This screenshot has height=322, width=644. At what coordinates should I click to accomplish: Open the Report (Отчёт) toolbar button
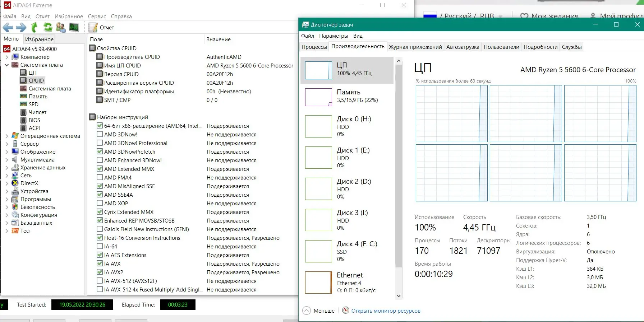(101, 28)
